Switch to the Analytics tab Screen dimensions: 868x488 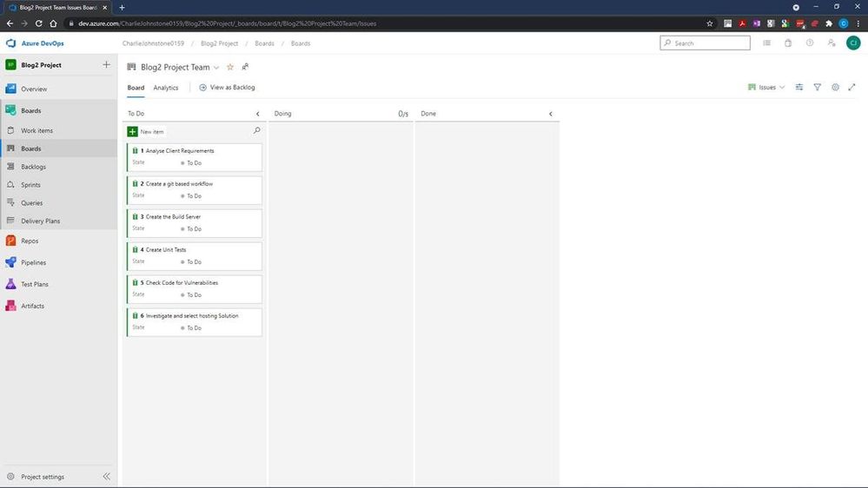[165, 88]
